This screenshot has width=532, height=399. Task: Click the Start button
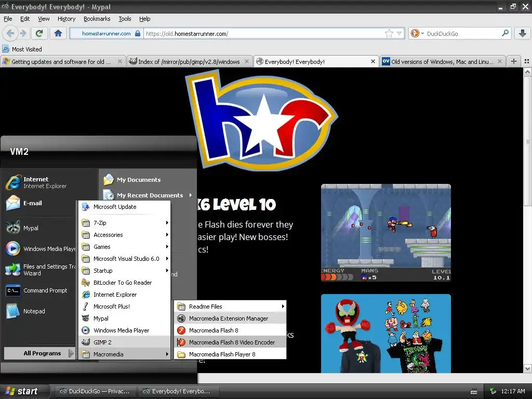(x=22, y=391)
